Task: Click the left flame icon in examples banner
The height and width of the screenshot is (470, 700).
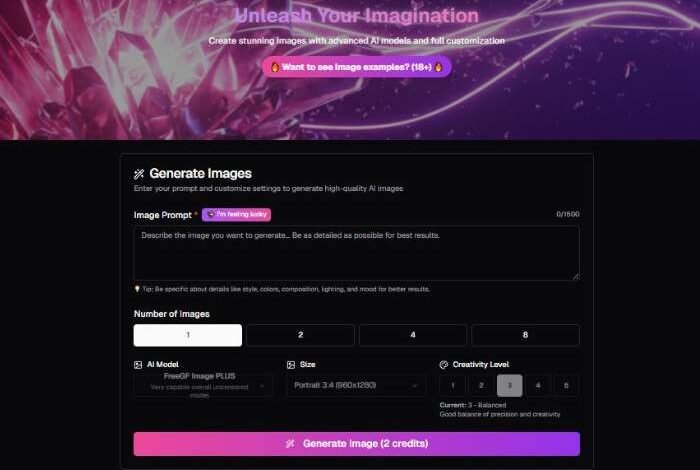Action: pyautogui.click(x=275, y=67)
